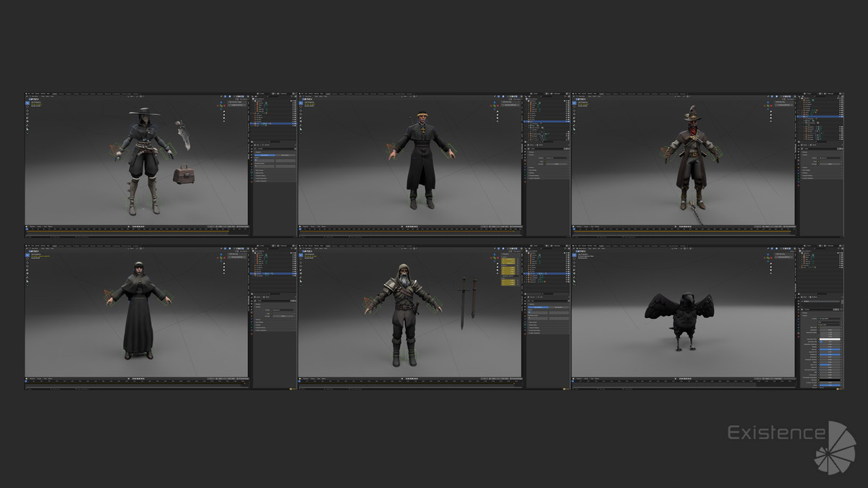Select the curved blade beside plague doctor
The image size is (868, 488).
tap(182, 135)
